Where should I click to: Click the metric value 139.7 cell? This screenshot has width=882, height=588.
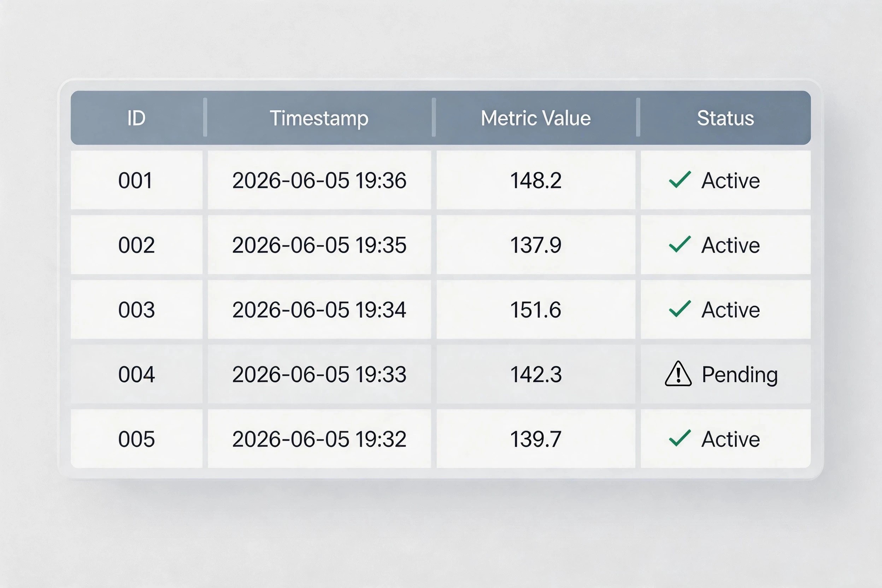click(536, 439)
